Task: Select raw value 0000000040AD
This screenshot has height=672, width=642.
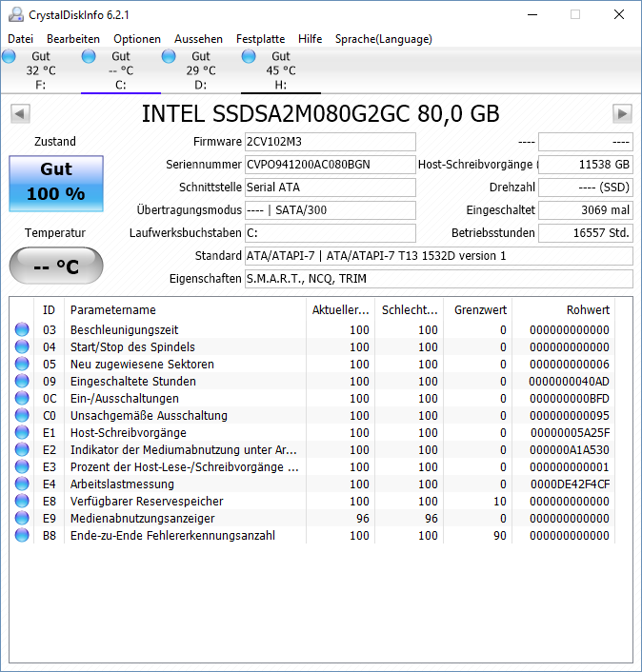Action: coord(569,382)
